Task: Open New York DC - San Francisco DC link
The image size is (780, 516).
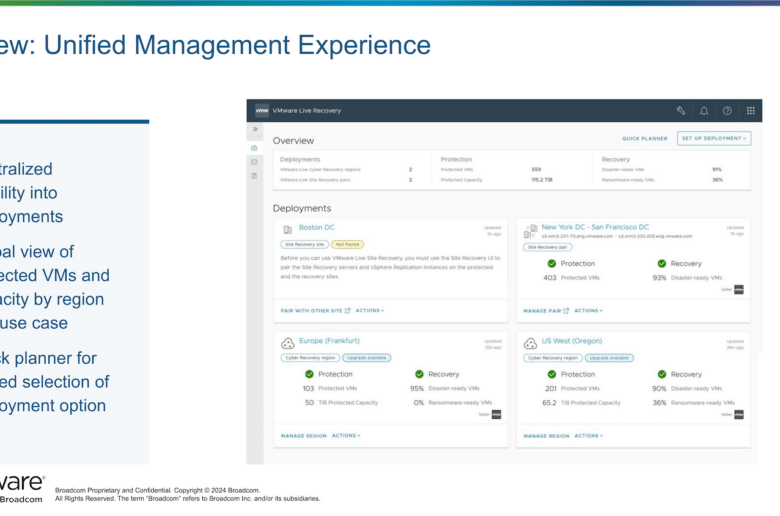Action: click(595, 227)
